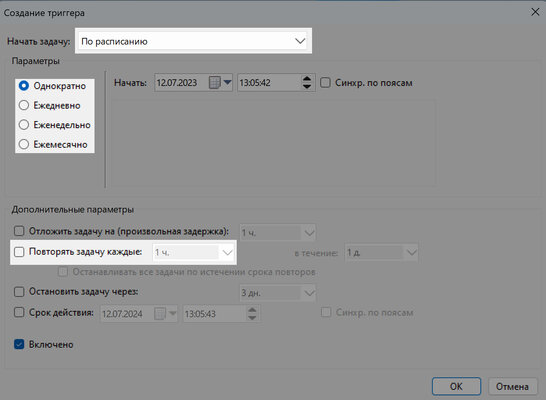Click the start time field 13:05:42
The image size is (546, 400).
(x=269, y=83)
